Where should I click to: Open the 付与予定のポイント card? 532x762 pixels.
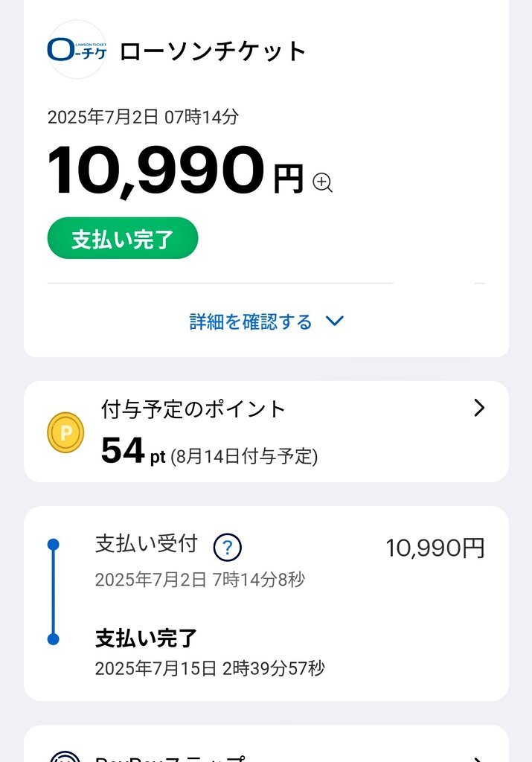(x=266, y=432)
